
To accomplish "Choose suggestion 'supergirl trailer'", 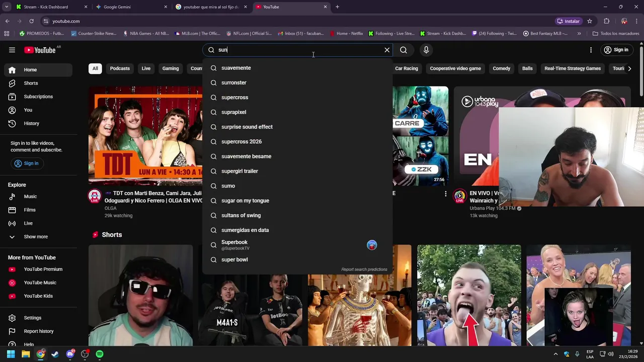I will click(297, 171).
